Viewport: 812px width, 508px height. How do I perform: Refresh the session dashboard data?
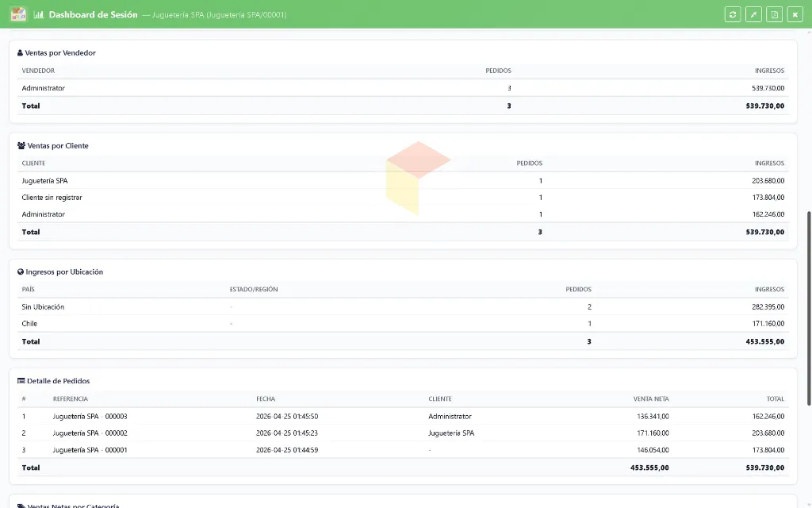[x=732, y=14]
